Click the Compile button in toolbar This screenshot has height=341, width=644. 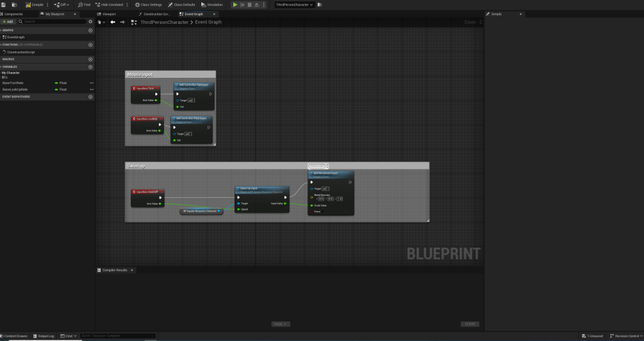[x=36, y=4]
